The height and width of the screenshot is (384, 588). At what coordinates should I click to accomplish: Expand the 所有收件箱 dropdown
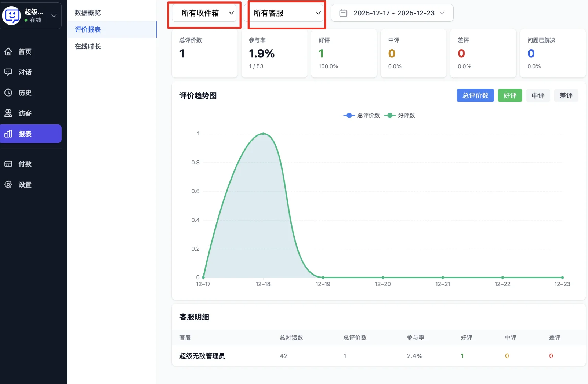[x=204, y=12]
